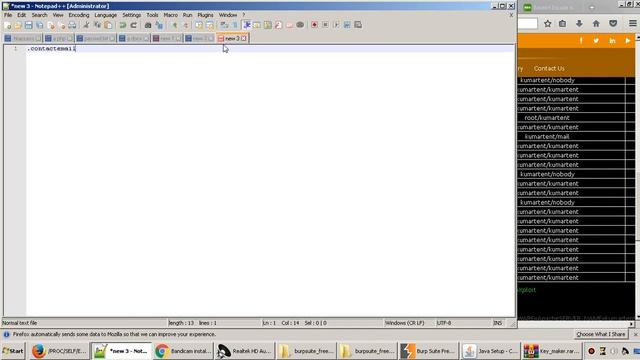Click the Save All toolbar icon

(x=40, y=25)
